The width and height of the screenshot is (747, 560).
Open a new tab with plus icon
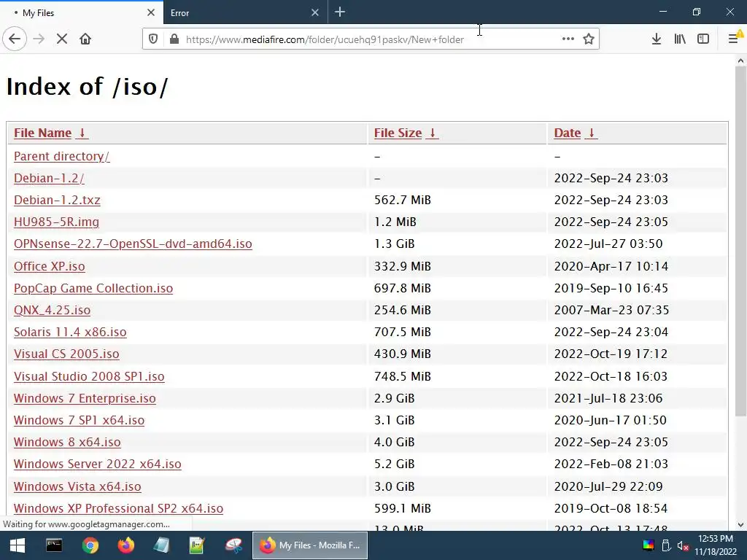[x=340, y=12]
